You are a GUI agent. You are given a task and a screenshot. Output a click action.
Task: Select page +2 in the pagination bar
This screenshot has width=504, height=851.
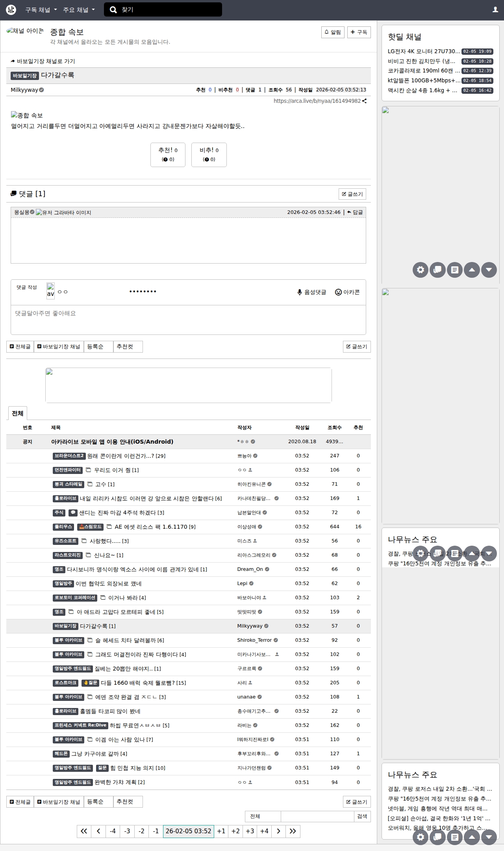pos(235,831)
